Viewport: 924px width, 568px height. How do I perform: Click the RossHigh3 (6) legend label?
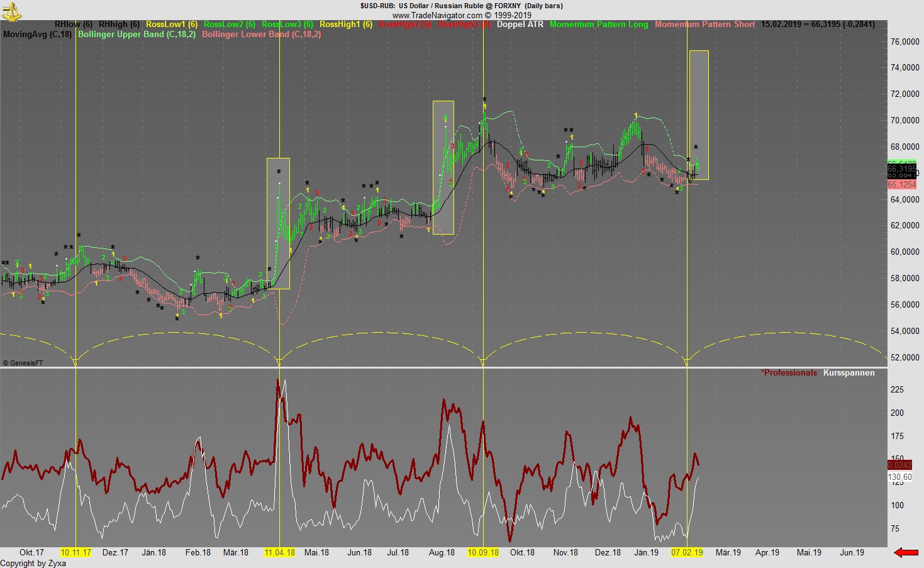point(464,25)
